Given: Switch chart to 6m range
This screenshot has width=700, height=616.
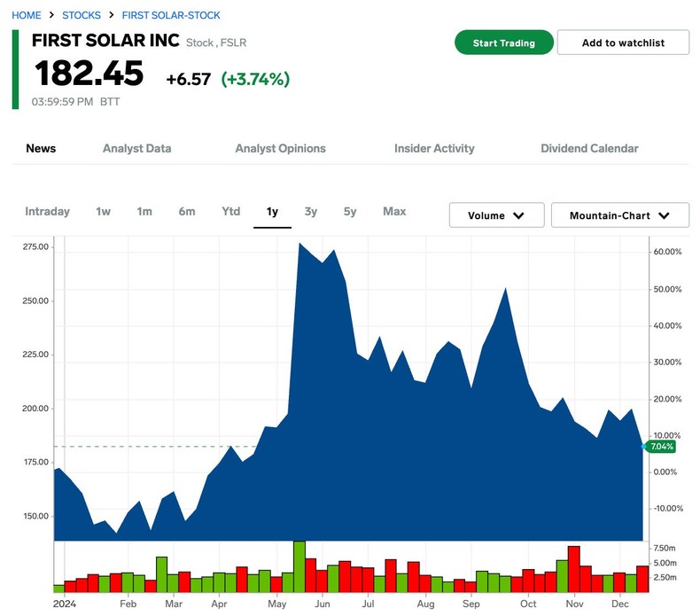Looking at the screenshot, I should point(187,211).
